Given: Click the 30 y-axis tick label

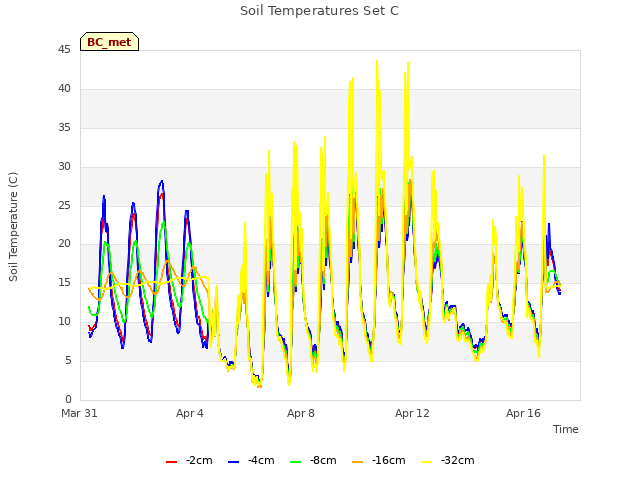Looking at the screenshot, I should (x=64, y=167).
